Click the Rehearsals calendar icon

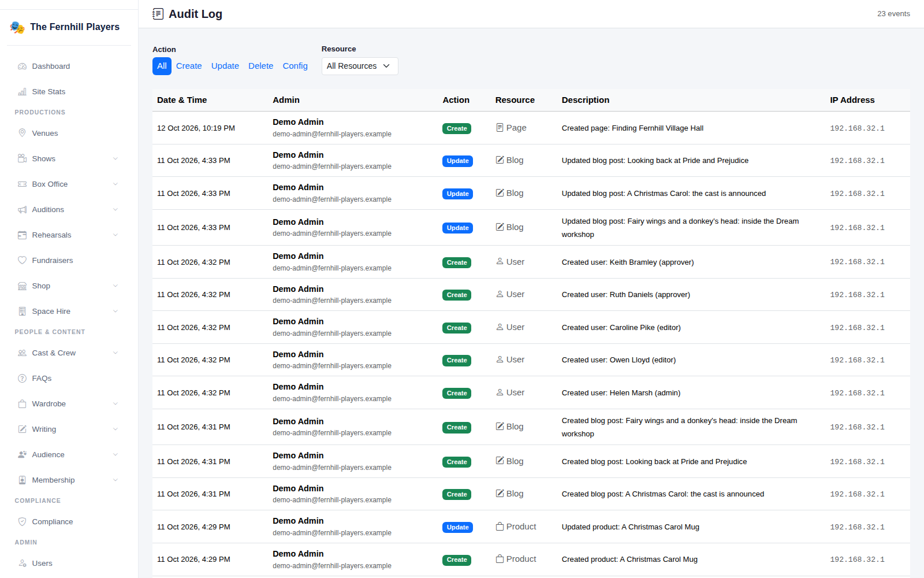[22, 235]
